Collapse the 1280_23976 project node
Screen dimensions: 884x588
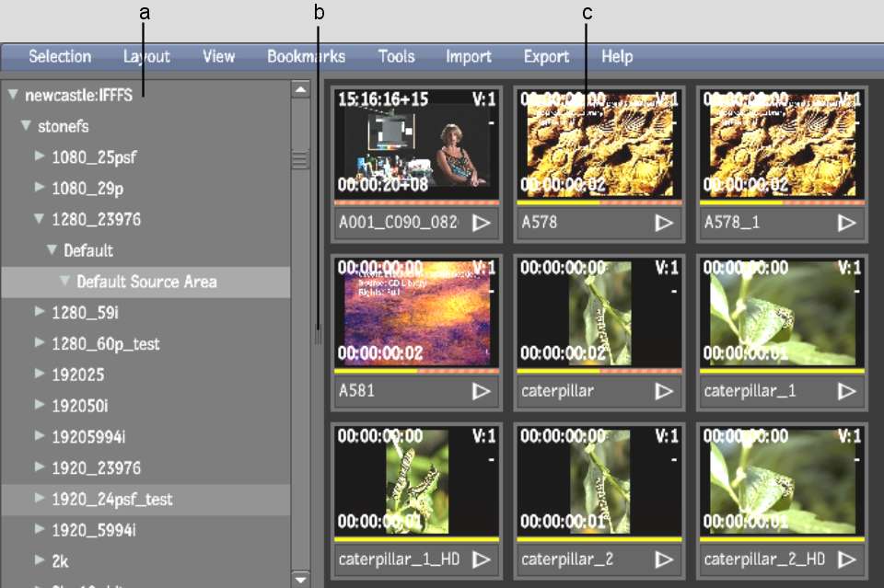(x=40, y=219)
